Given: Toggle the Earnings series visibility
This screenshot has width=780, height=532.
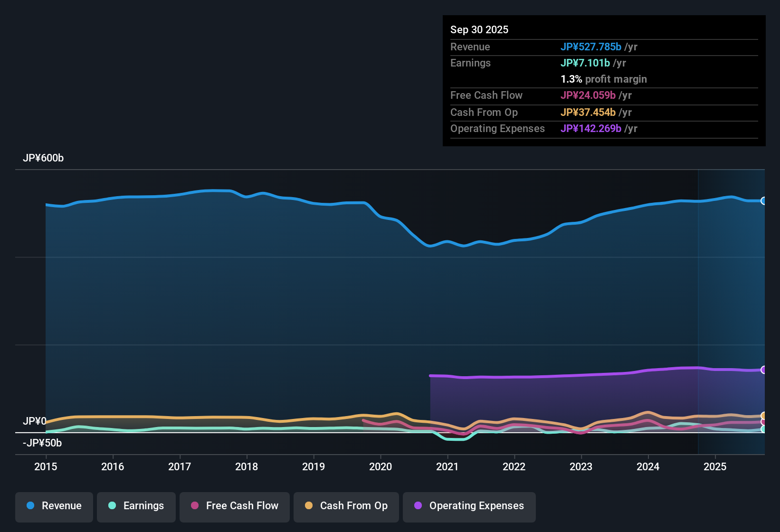Looking at the screenshot, I should pos(136,506).
